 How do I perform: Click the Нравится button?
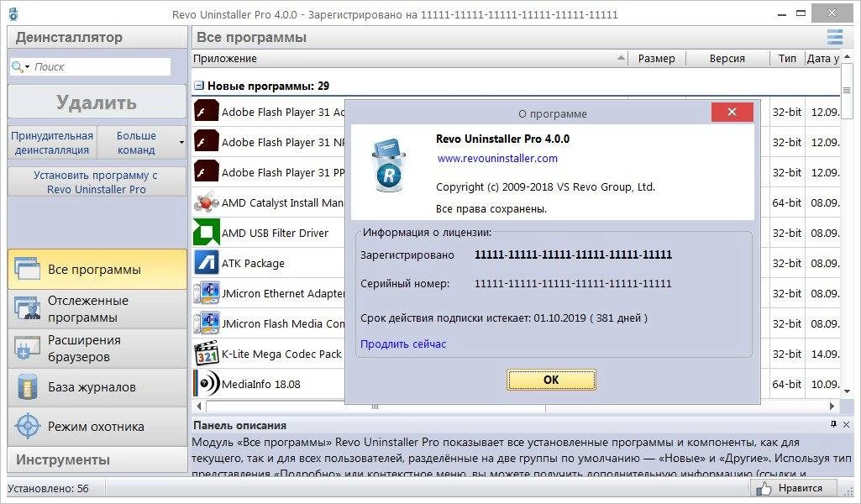(793, 488)
